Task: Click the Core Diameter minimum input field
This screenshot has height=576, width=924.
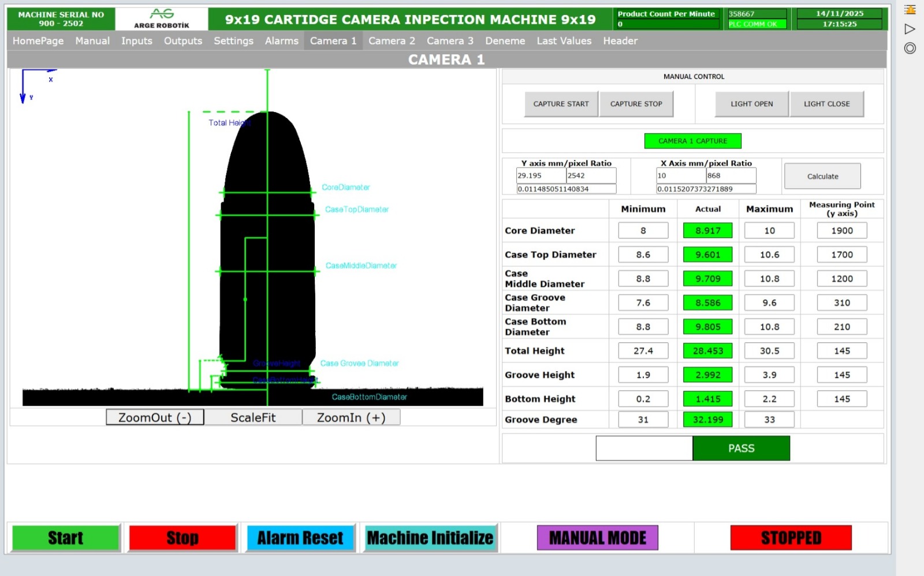Action: click(643, 231)
